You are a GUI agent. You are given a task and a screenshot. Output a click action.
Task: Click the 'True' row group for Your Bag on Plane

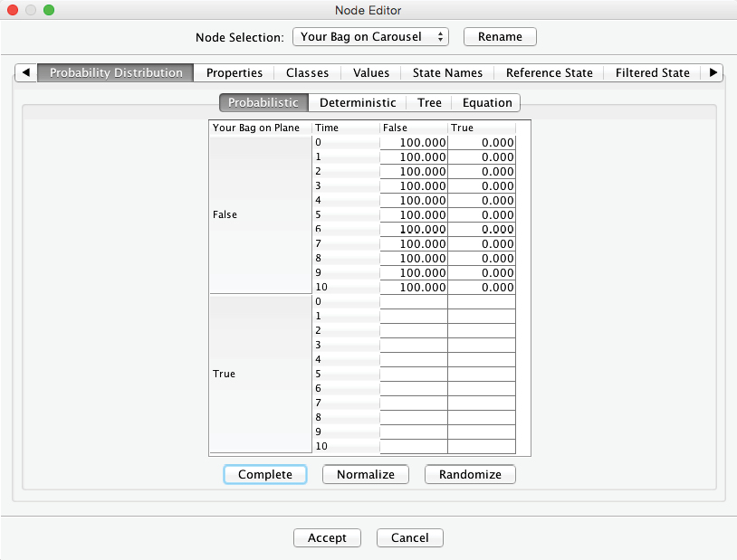pos(261,374)
